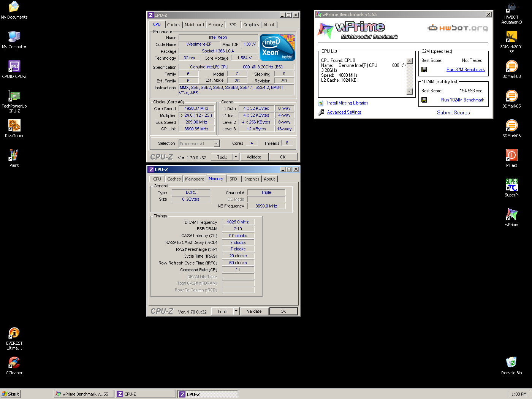Switch to wPrime Benchmark taskbar button
Screen dimensions: 532x399
(x=84, y=394)
